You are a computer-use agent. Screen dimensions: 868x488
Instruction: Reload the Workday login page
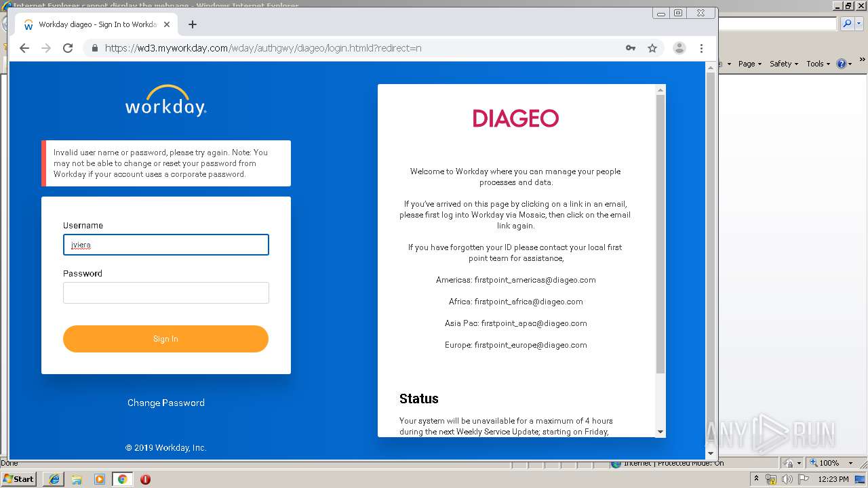click(68, 48)
